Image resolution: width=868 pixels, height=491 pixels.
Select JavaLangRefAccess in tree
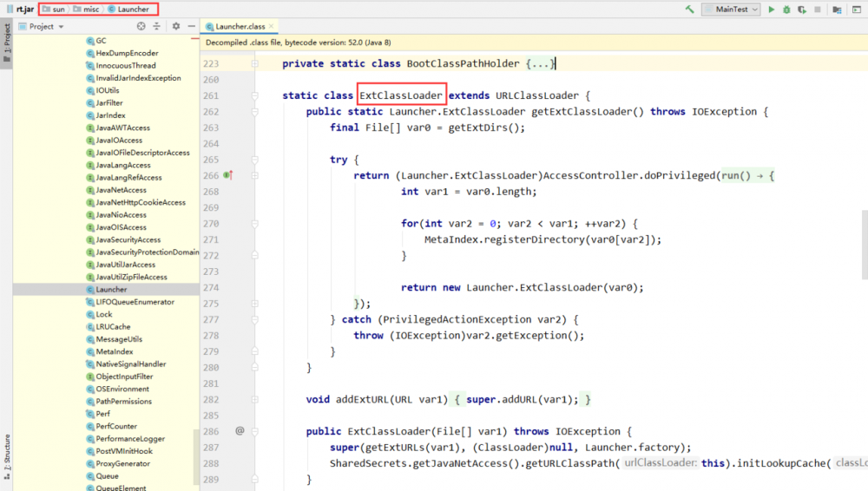pyautogui.click(x=124, y=178)
